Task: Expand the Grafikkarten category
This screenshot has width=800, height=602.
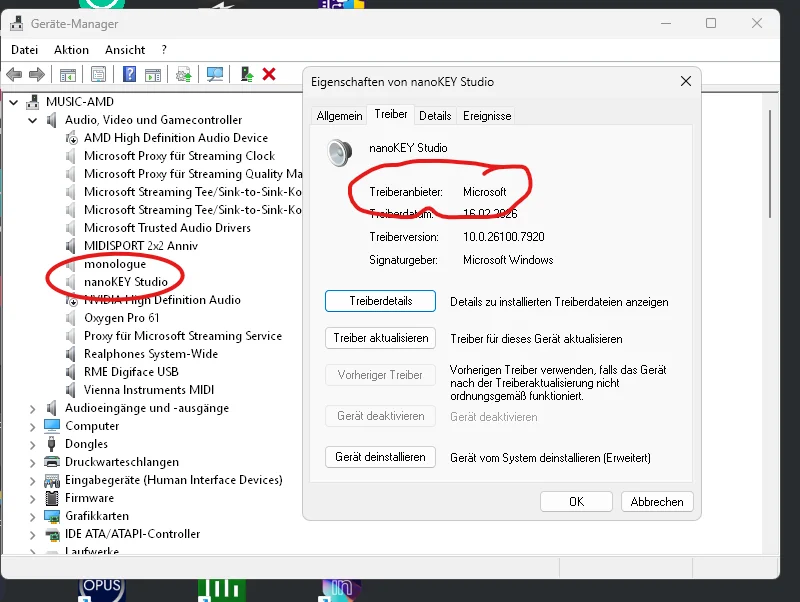Action: [33, 517]
